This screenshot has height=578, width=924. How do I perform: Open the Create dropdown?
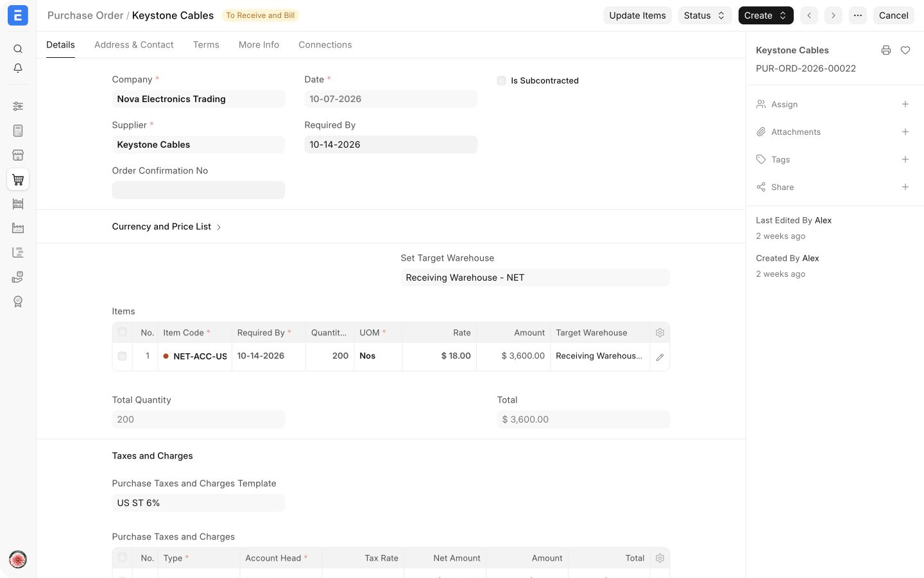766,15
